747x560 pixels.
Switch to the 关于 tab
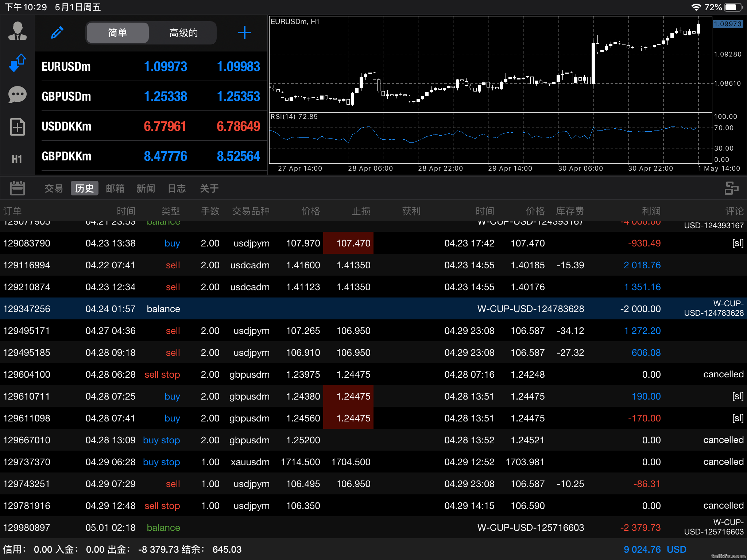pyautogui.click(x=209, y=188)
